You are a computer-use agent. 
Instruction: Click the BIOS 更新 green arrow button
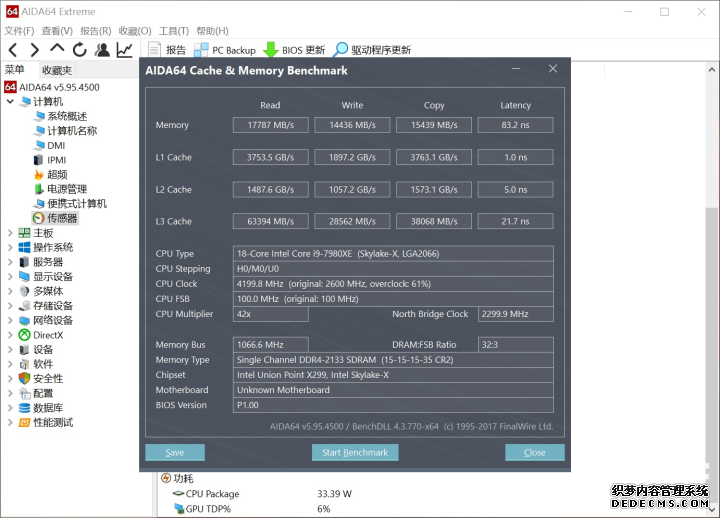(294, 50)
